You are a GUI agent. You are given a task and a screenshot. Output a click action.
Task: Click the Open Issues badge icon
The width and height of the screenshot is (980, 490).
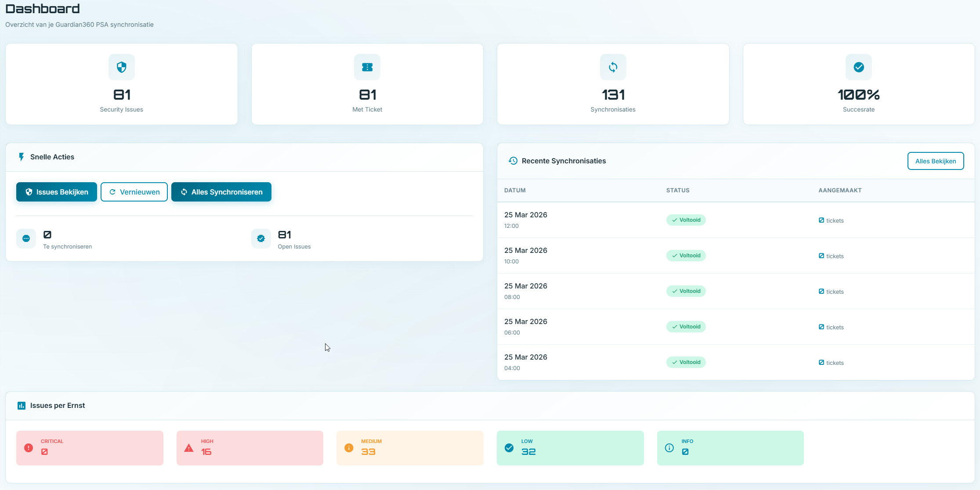point(261,238)
